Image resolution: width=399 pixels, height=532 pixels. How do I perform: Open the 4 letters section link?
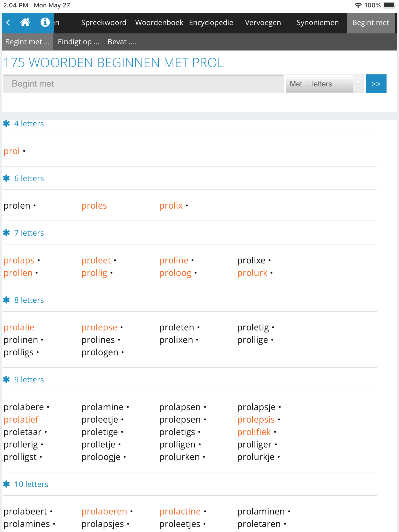click(29, 124)
